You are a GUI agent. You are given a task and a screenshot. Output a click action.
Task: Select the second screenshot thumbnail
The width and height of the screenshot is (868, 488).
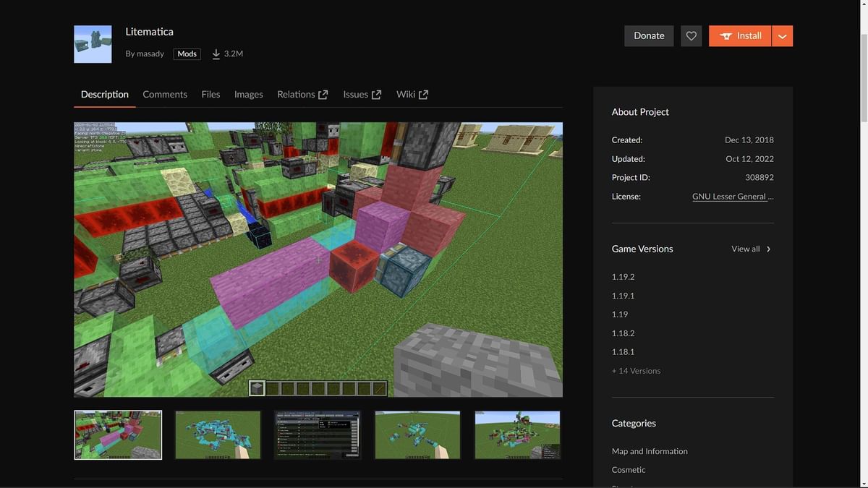tap(217, 435)
